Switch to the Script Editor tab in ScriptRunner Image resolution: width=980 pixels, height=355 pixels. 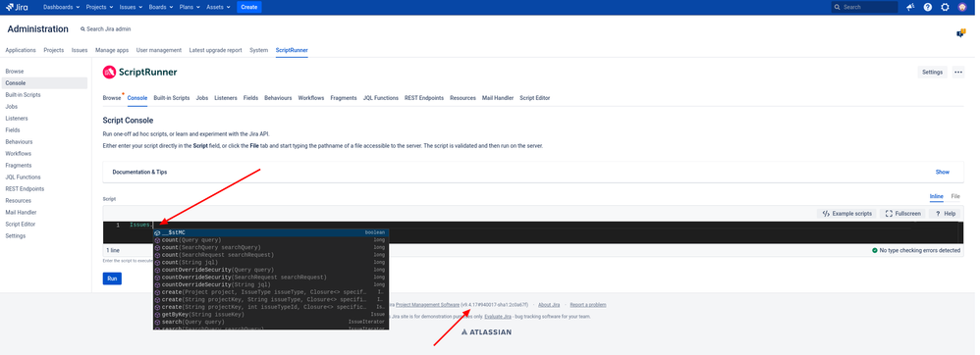[535, 98]
